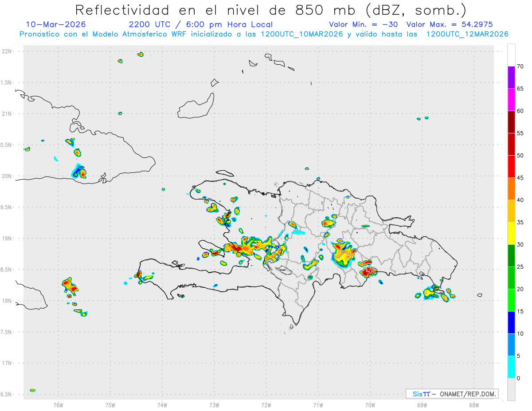Click the colorbar tick label '5'
The width and height of the screenshot is (532, 411).
518,356
